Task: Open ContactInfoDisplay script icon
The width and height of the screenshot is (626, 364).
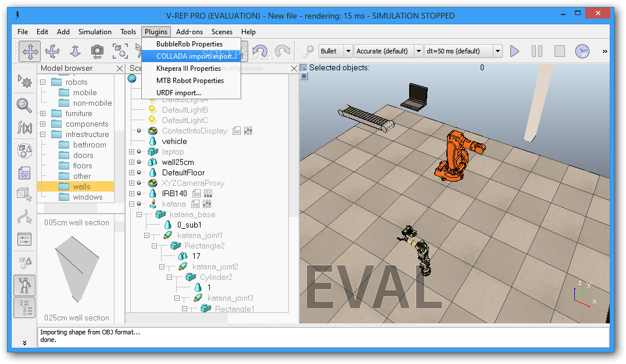Action: (x=237, y=131)
